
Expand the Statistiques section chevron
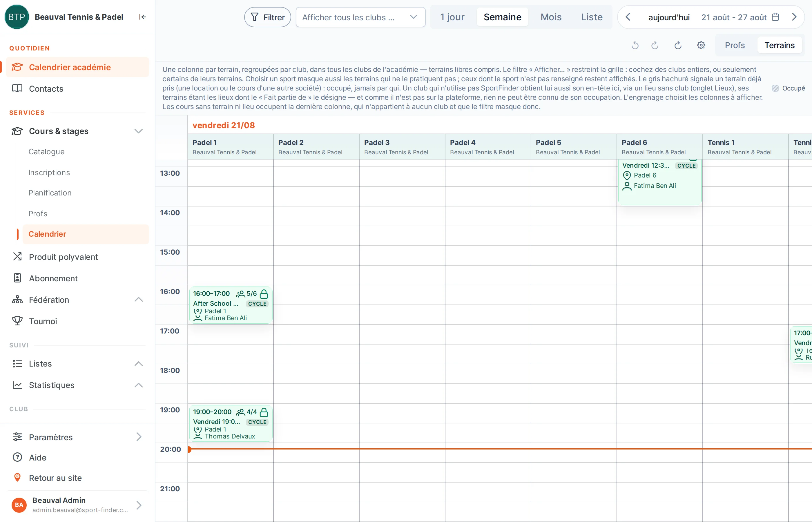pos(138,385)
